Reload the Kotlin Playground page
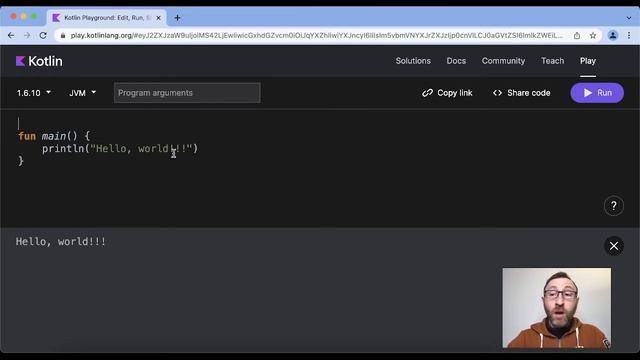The width and height of the screenshot is (640, 360). (43, 36)
